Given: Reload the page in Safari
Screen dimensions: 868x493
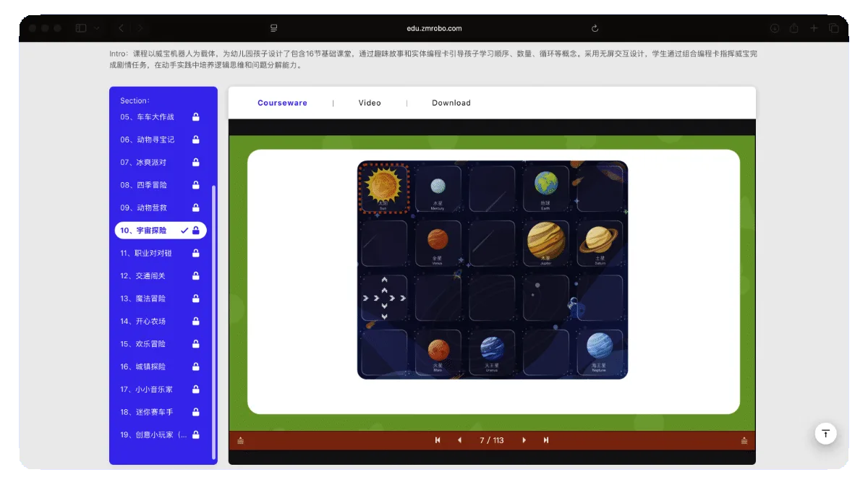Looking at the screenshot, I should tap(595, 28).
